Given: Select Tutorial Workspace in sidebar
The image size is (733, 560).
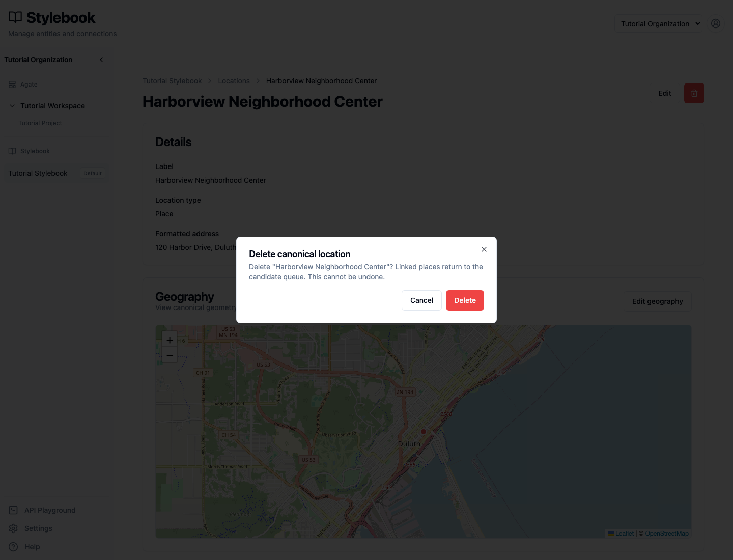Looking at the screenshot, I should 52,106.
